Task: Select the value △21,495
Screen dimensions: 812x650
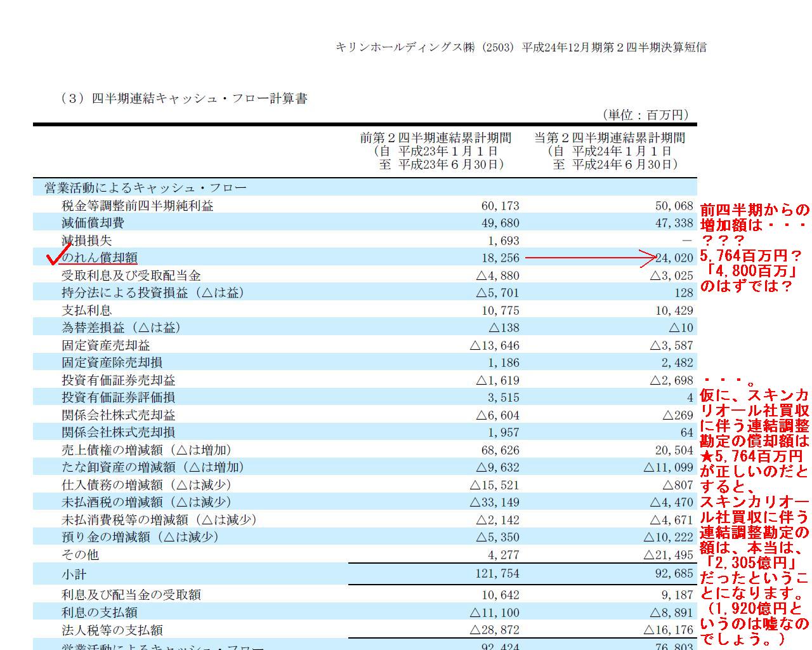Action: pyautogui.click(x=668, y=555)
